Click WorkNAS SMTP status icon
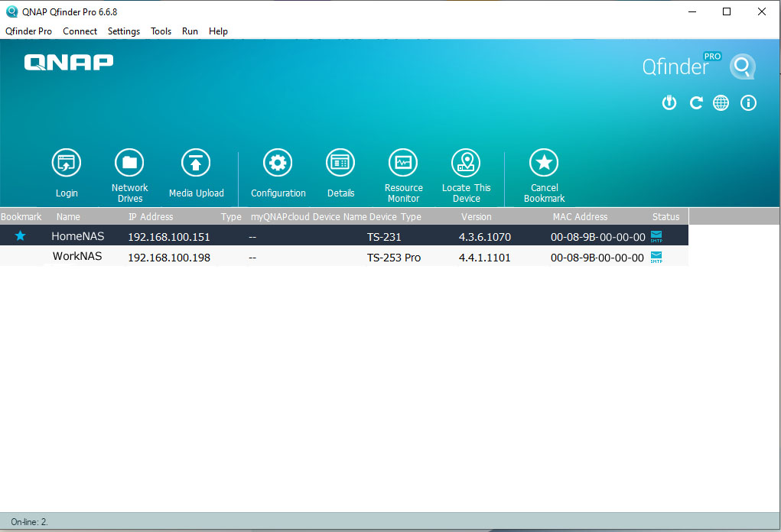Image resolution: width=781 pixels, height=532 pixels. [656, 258]
